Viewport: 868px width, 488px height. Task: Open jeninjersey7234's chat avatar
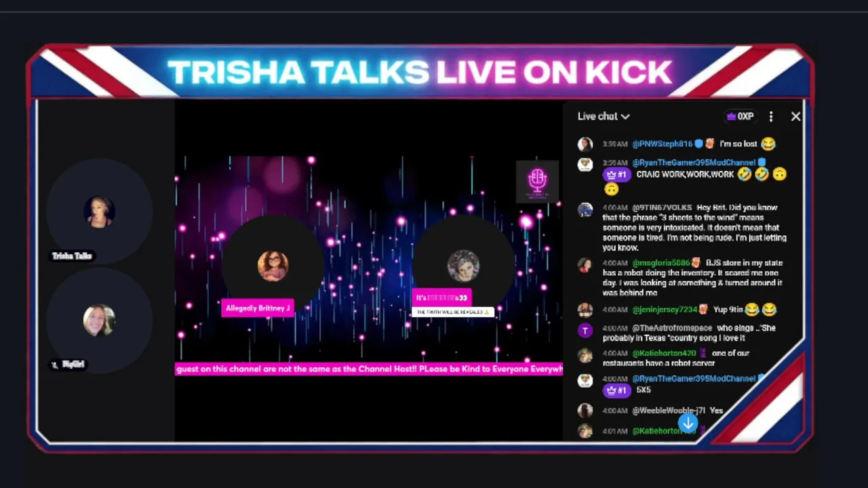tap(585, 310)
